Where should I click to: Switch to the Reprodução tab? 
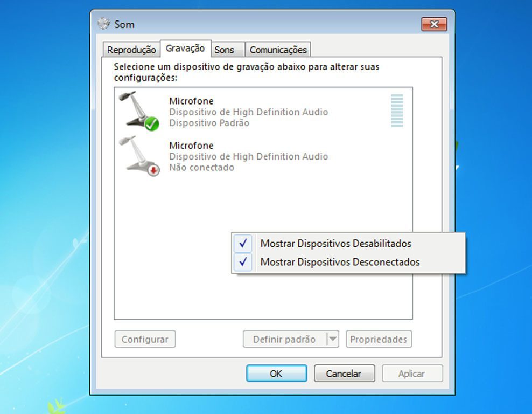(131, 50)
